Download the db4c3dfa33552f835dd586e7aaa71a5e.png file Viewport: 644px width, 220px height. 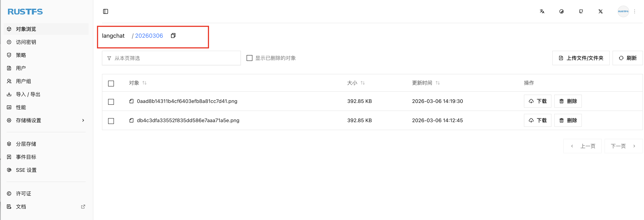(538, 121)
